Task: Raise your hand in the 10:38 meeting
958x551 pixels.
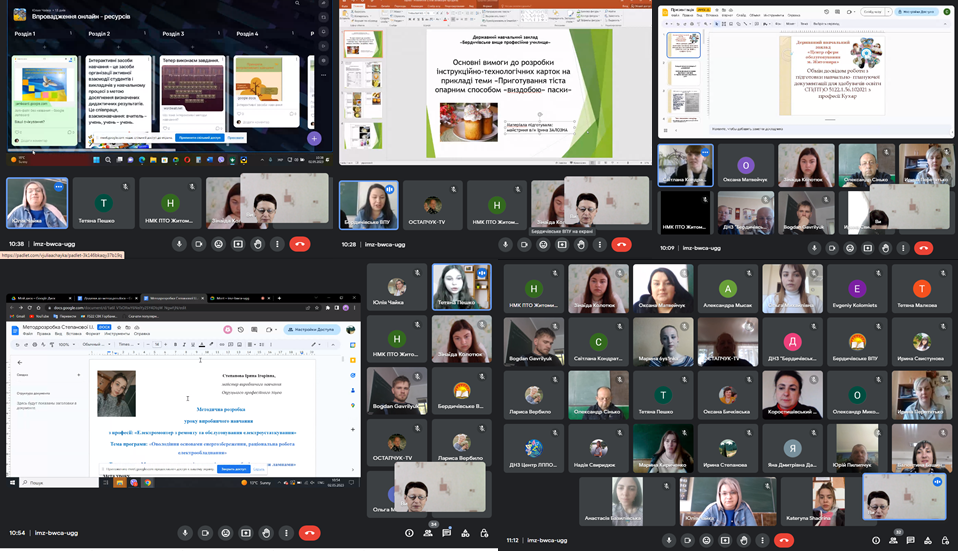Action: pos(258,243)
